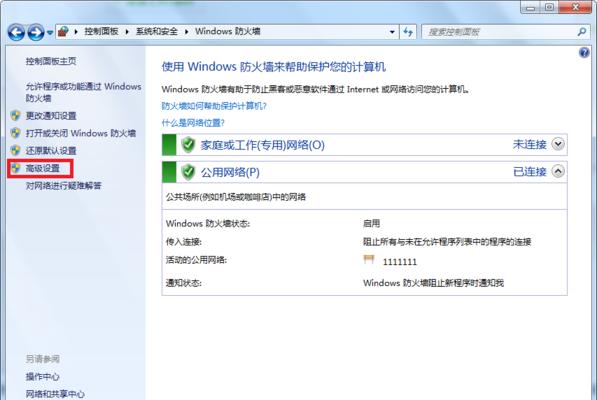
Task: Click the network bench icon beside 1111111
Action: click(369, 260)
